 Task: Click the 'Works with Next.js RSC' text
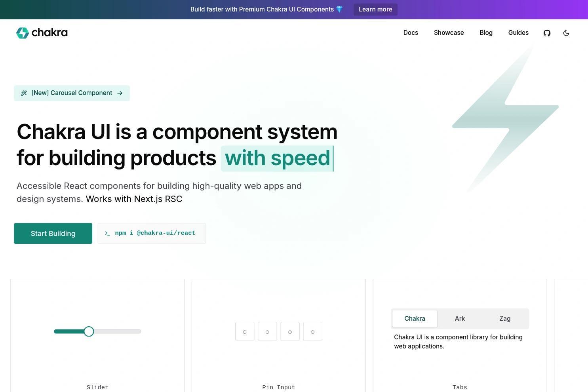[x=134, y=199]
